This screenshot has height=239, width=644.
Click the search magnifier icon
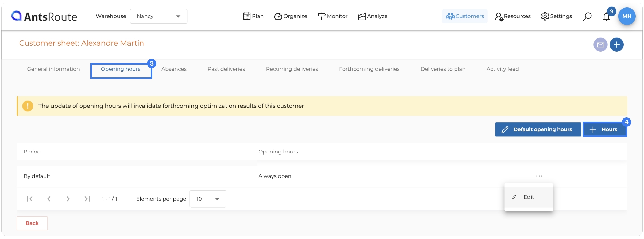tap(587, 17)
